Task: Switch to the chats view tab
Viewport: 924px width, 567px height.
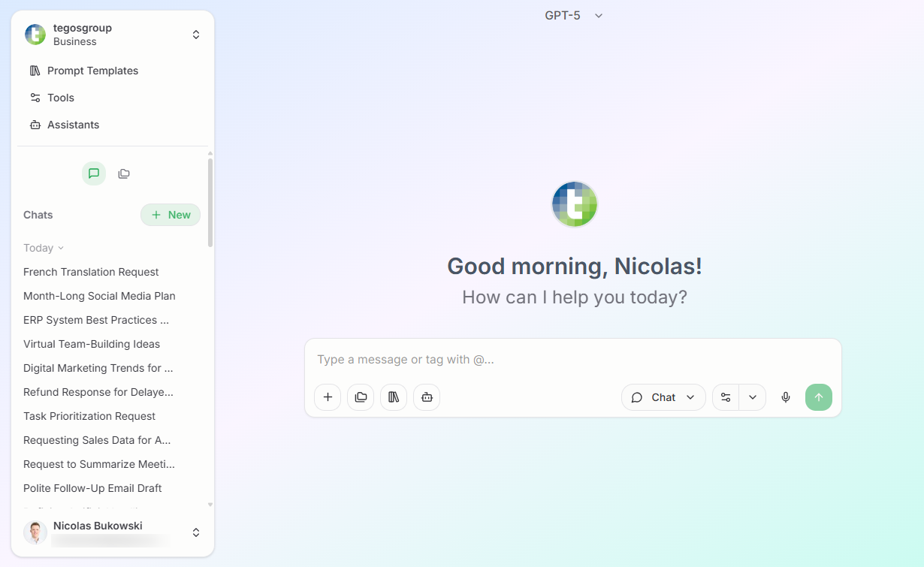Action: (93, 173)
